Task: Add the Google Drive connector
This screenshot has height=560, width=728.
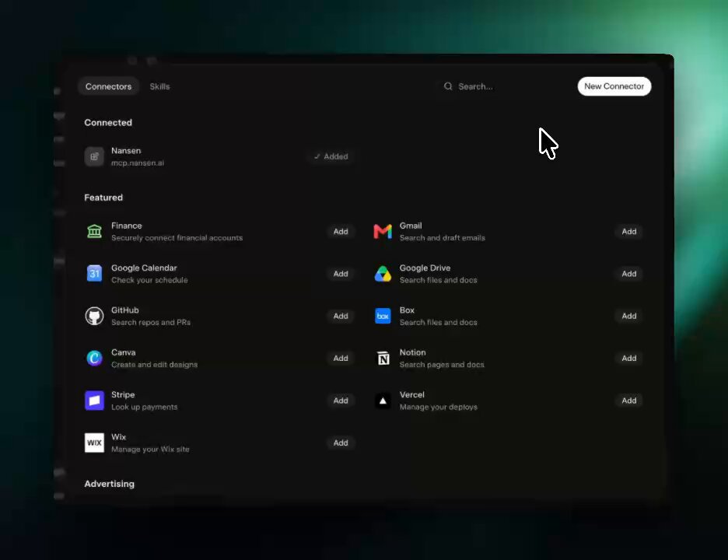Action: click(x=628, y=274)
